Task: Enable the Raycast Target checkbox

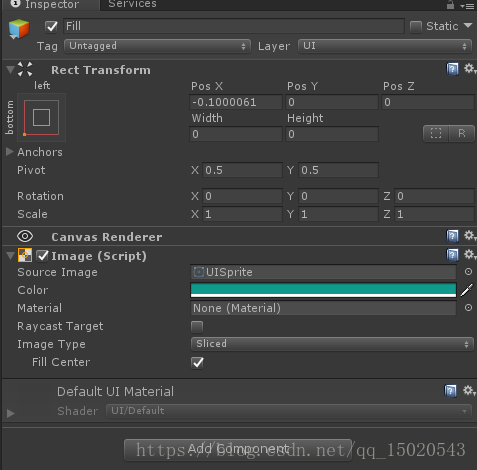Action: click(x=197, y=327)
